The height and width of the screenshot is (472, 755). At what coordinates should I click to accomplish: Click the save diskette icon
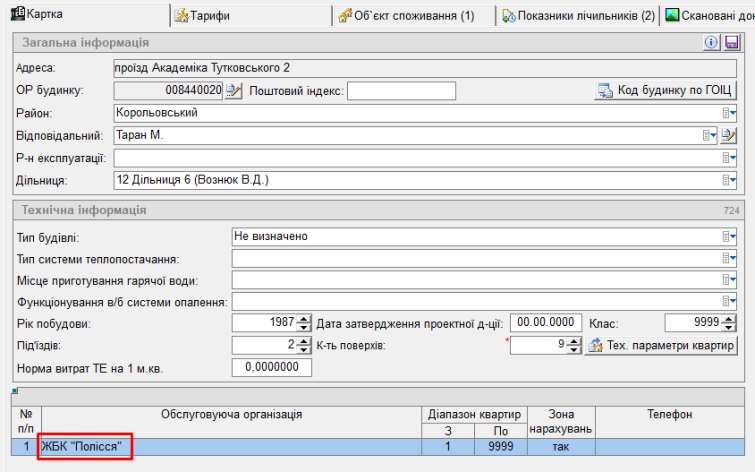731,42
